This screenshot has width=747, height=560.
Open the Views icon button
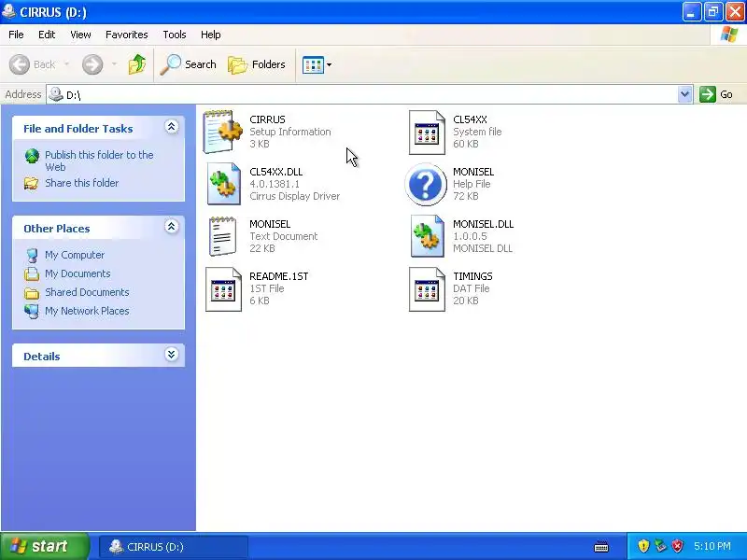(x=313, y=64)
